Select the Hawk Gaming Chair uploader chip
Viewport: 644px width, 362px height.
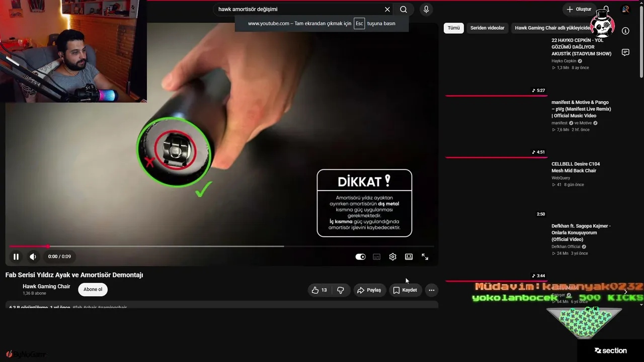(x=552, y=28)
